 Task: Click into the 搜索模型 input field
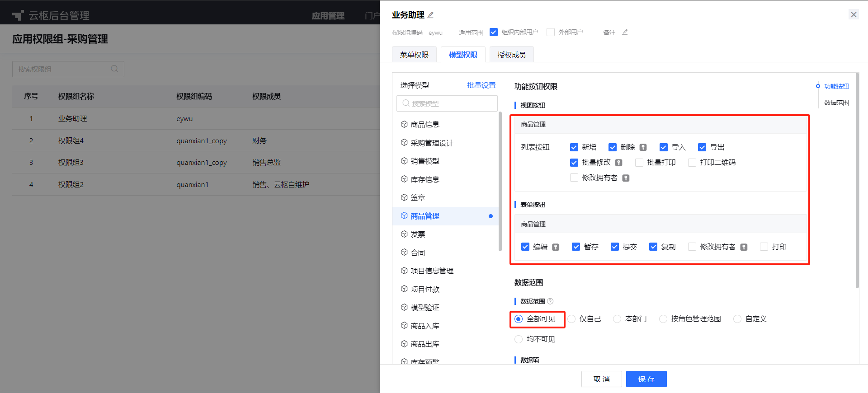[x=447, y=103]
